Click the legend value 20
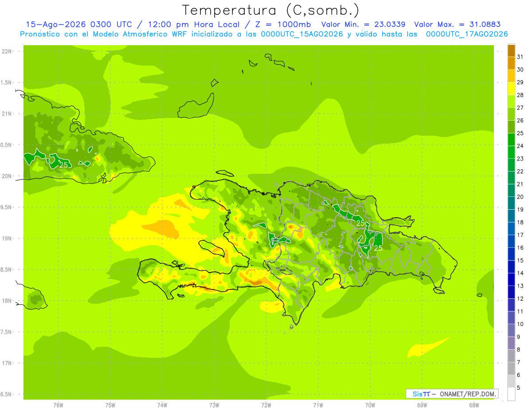Viewport: 532px width, 411px height. (x=520, y=197)
